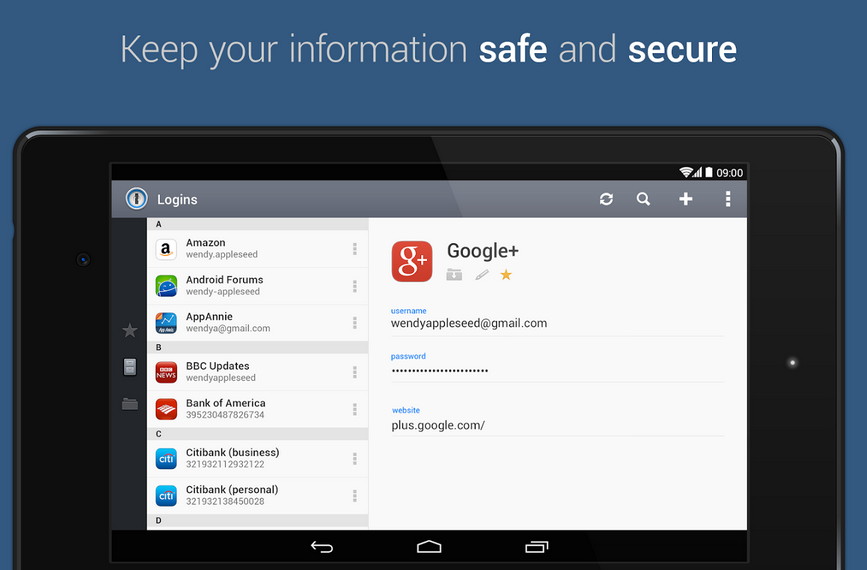Tap the section header letter A
The width and height of the screenshot is (867, 570).
point(159,224)
